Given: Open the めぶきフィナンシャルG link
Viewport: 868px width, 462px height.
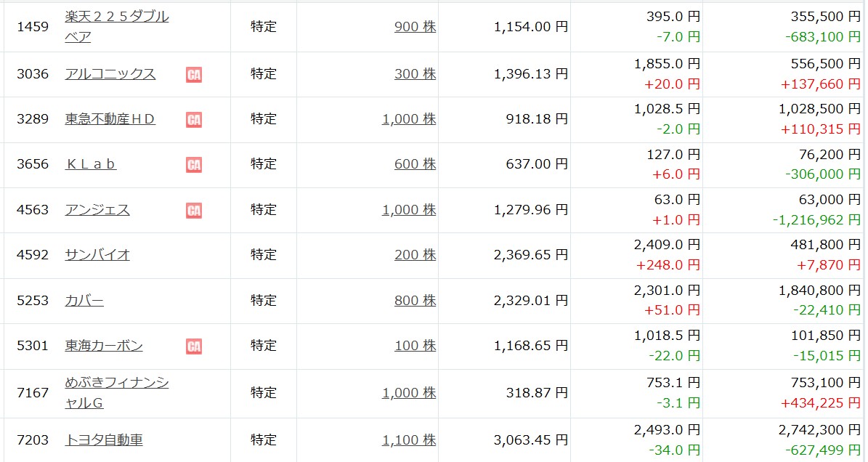Looking at the screenshot, I should click(117, 392).
